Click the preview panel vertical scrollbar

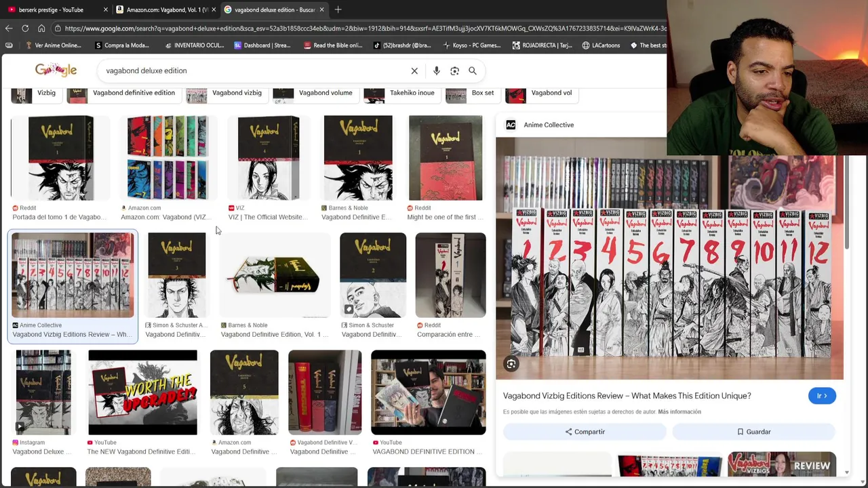click(846, 203)
